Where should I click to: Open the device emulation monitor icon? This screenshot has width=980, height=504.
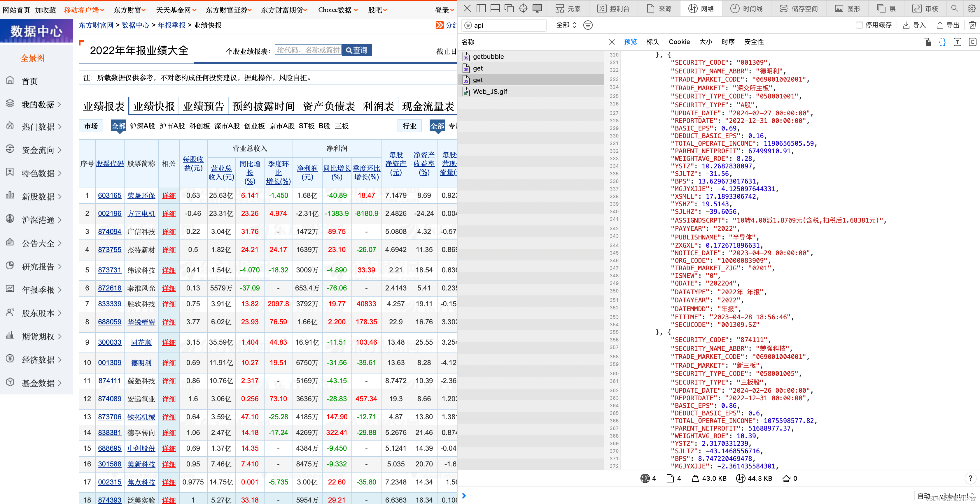click(537, 8)
